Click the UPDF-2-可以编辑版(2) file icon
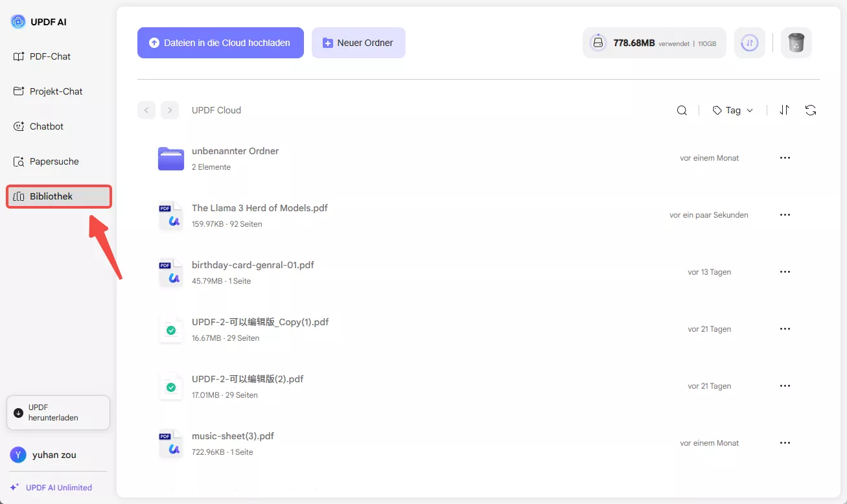Screen dimensions: 847x504 coord(171,387)
